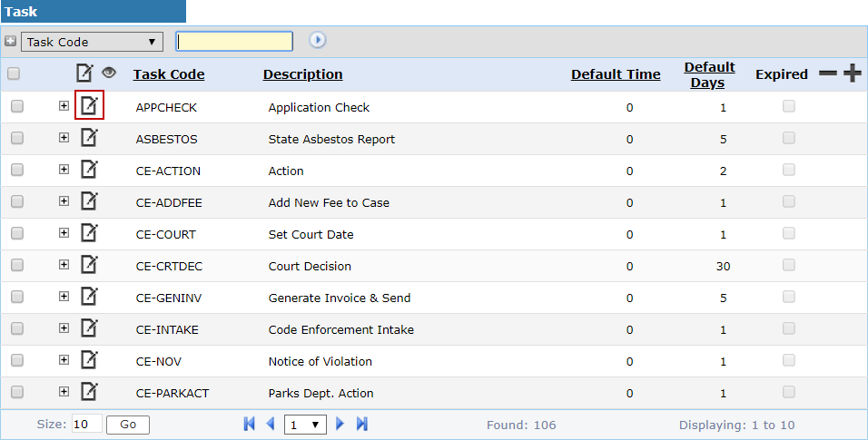Click the plus icon to add a task
This screenshot has height=440, width=868.
[x=852, y=73]
